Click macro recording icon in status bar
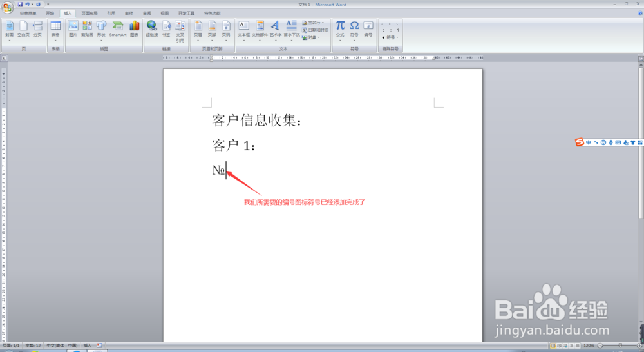Screen dimensions: 644x352 pos(99,346)
